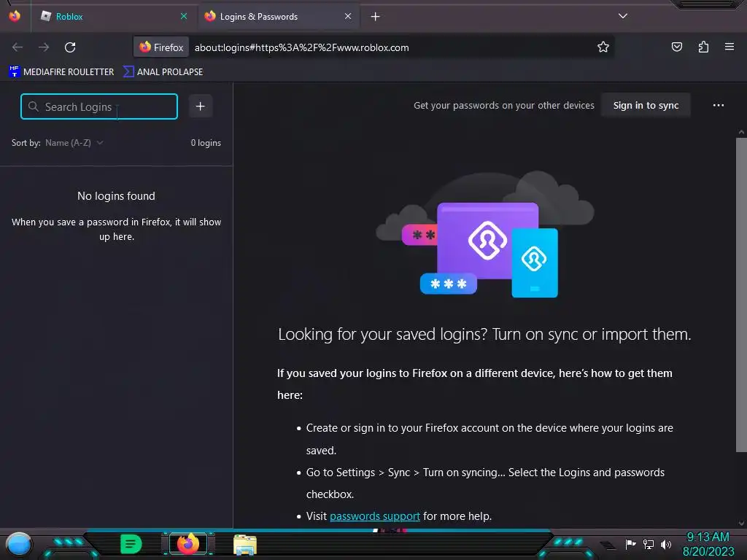Open File Explorer from the taskbar
Image resolution: width=747 pixels, height=560 pixels.
coord(245,545)
